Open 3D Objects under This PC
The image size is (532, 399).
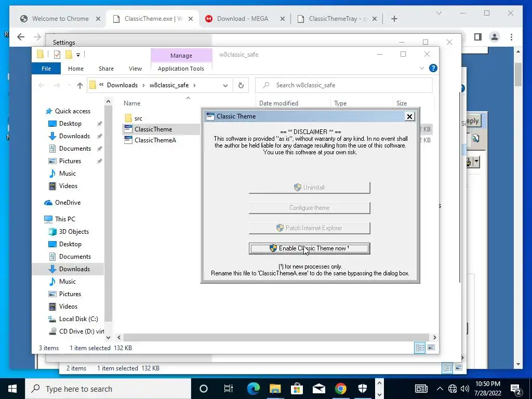tap(74, 232)
